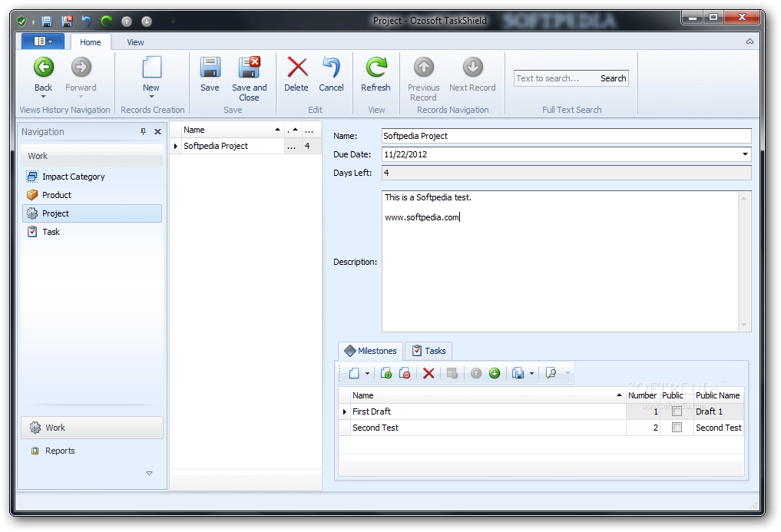781x532 pixels.
Task: Click the Link milestone plus icon
Action: [386, 373]
